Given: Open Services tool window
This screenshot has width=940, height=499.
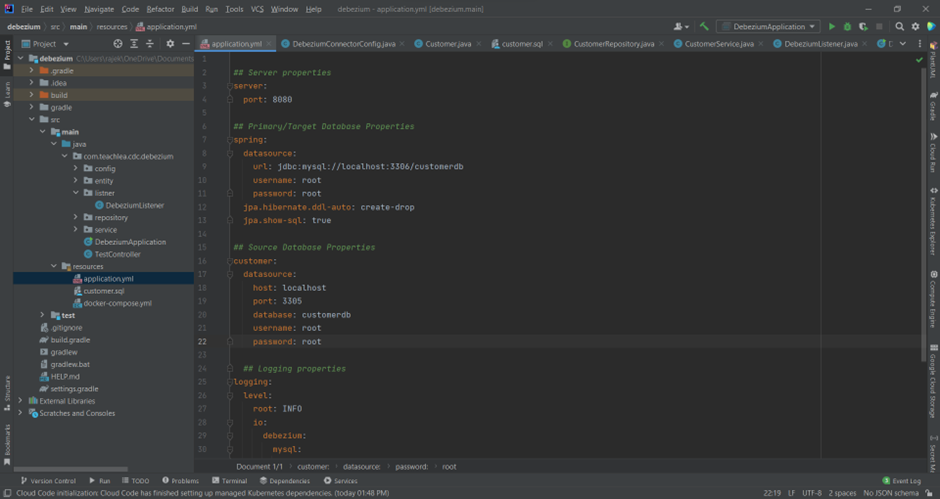Looking at the screenshot, I should (x=341, y=480).
